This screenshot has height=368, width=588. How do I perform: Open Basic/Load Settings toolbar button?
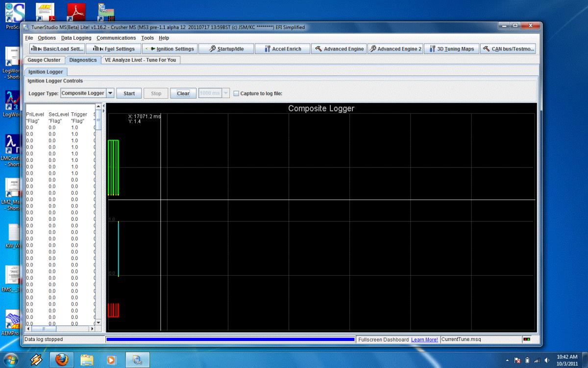click(57, 49)
